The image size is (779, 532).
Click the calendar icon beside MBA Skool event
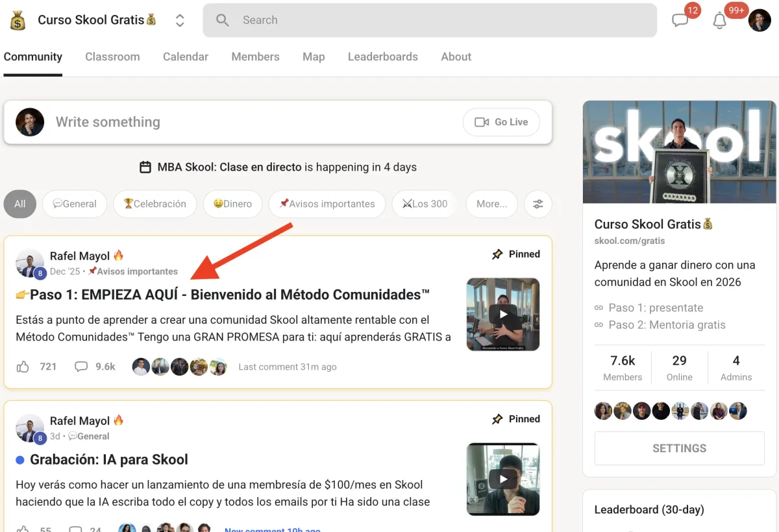tap(146, 167)
